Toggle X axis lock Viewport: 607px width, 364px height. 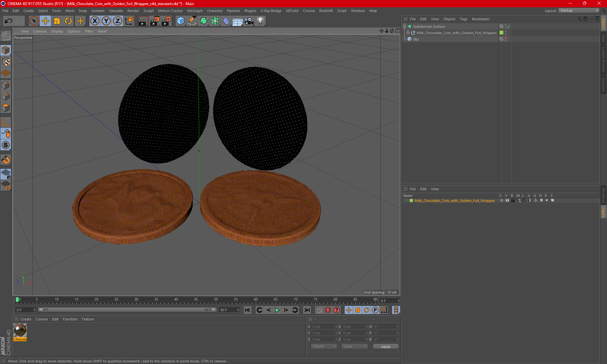pos(95,21)
